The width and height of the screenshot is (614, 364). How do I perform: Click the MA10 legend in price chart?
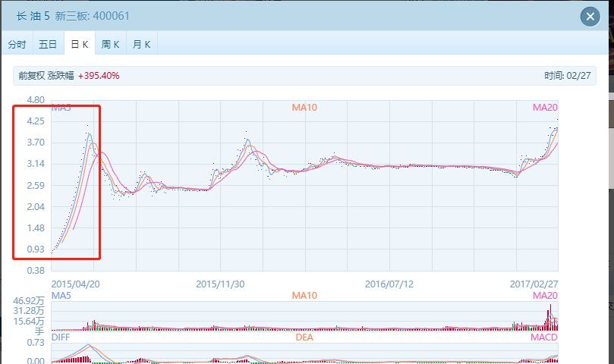[304, 108]
